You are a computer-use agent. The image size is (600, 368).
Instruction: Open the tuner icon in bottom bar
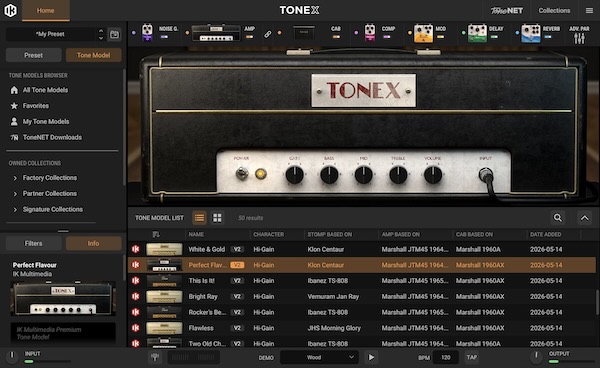(x=155, y=357)
